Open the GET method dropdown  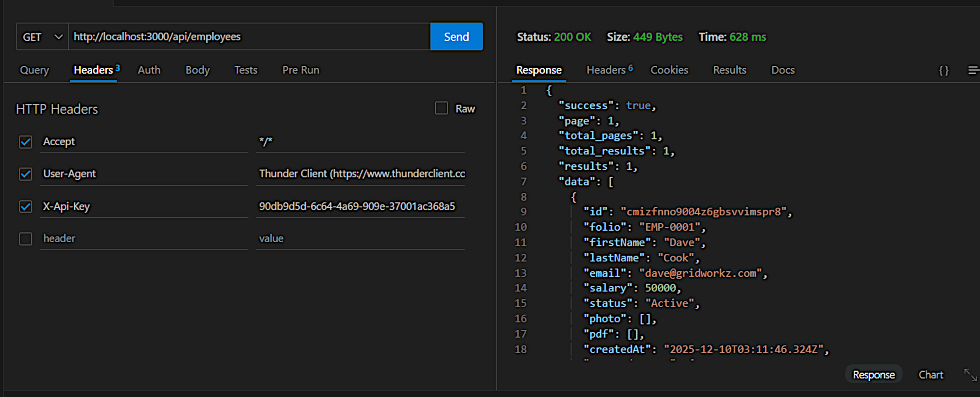[x=42, y=37]
